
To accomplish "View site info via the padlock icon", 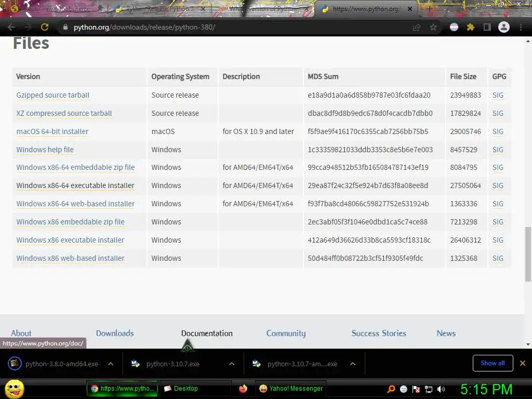I will (65, 27).
